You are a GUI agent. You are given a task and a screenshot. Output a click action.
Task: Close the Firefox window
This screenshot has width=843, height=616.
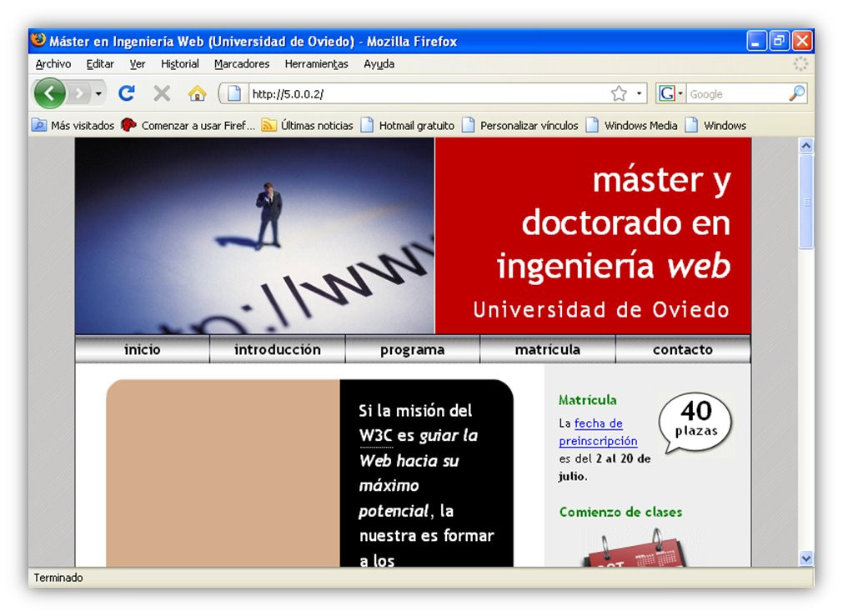[802, 41]
